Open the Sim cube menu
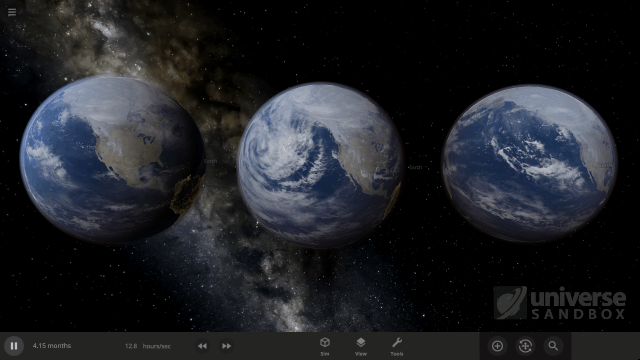 325,347
